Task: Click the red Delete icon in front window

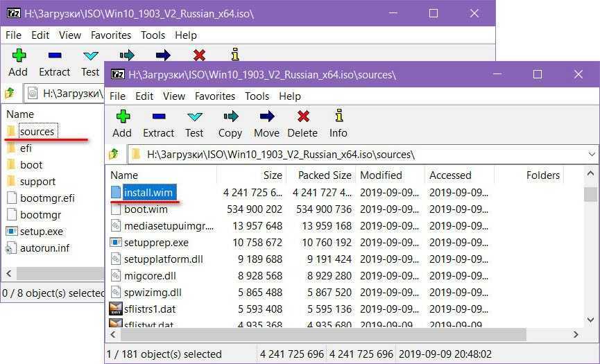Action: (302, 116)
